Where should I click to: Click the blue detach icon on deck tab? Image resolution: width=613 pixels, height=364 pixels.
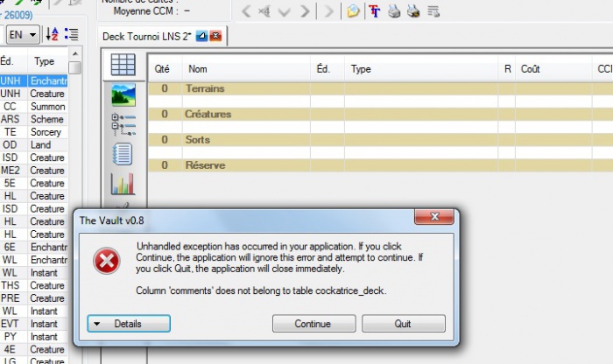[x=201, y=36]
